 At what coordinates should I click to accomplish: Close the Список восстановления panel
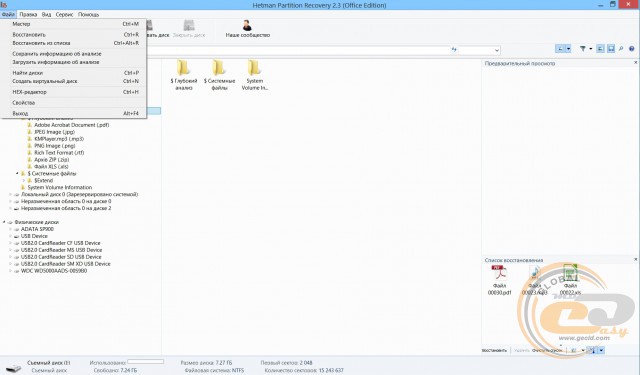coord(636,260)
